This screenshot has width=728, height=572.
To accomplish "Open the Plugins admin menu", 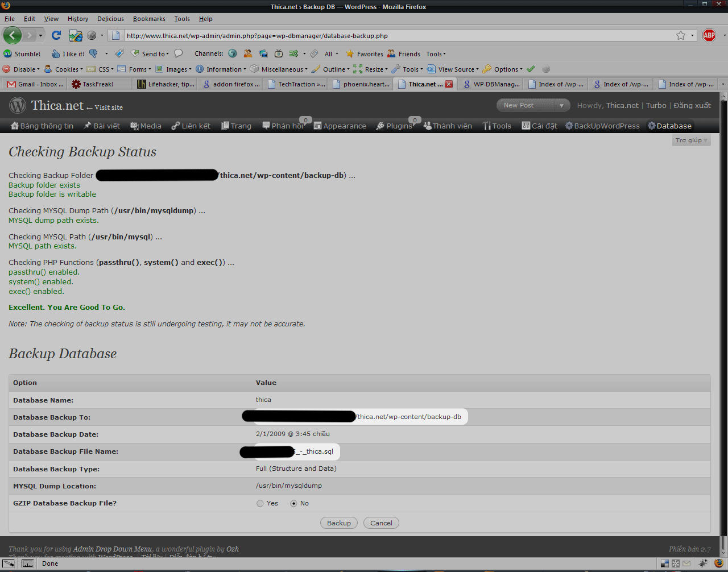I will pyautogui.click(x=394, y=126).
